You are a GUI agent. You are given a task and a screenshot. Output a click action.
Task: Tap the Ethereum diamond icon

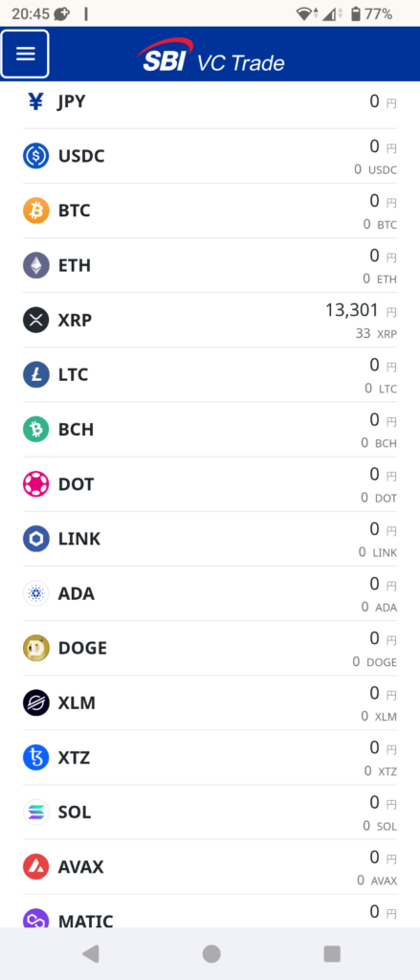[35, 265]
